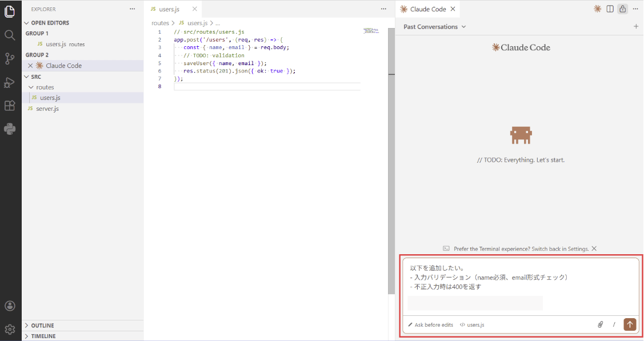This screenshot has height=341, width=644.
Task: Dismiss the Prefer the Terminal experience notice
Action: tap(594, 248)
